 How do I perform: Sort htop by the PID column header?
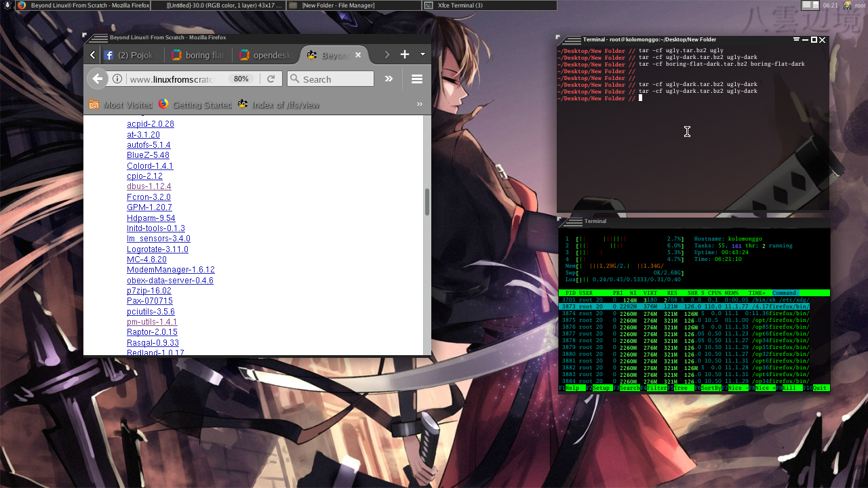(x=571, y=293)
